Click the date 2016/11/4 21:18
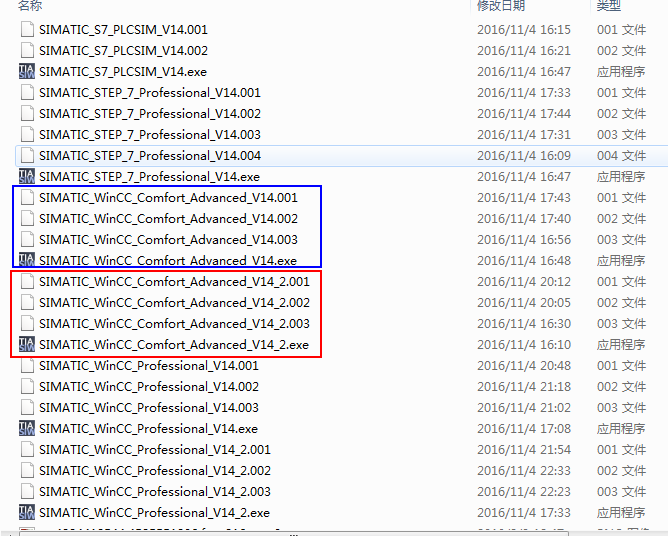 (x=524, y=387)
